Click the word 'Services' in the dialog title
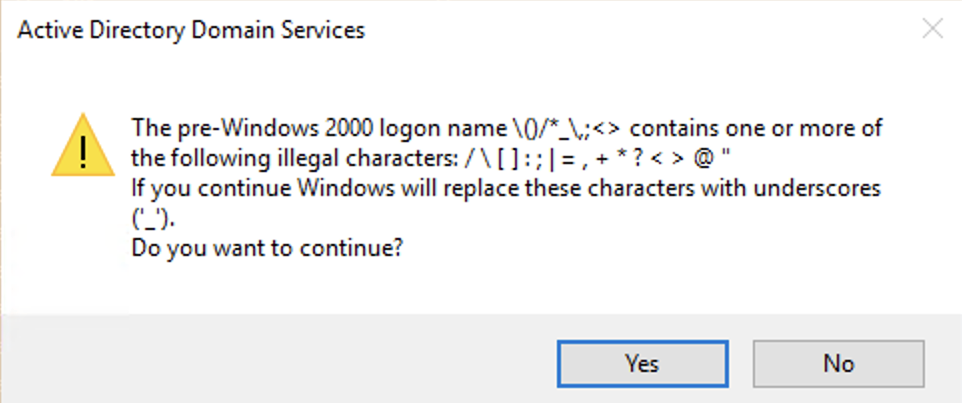The height and width of the screenshot is (403, 962). (326, 30)
